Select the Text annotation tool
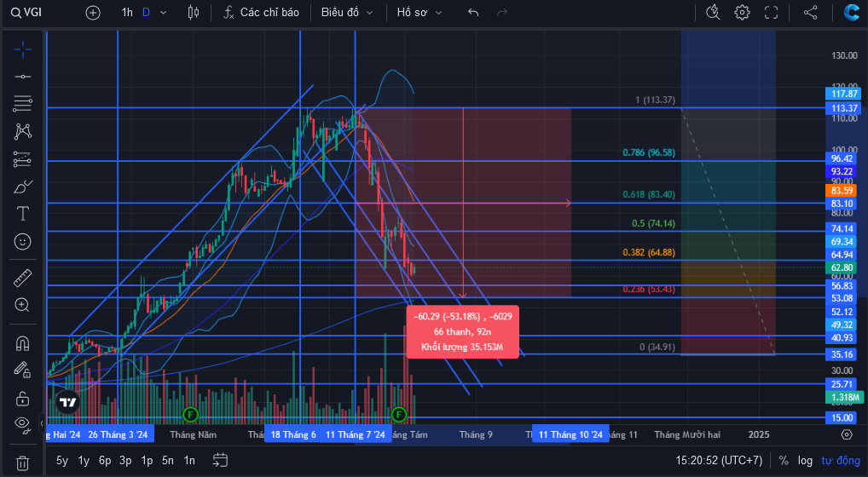This screenshot has width=868, height=477. pyautogui.click(x=23, y=214)
